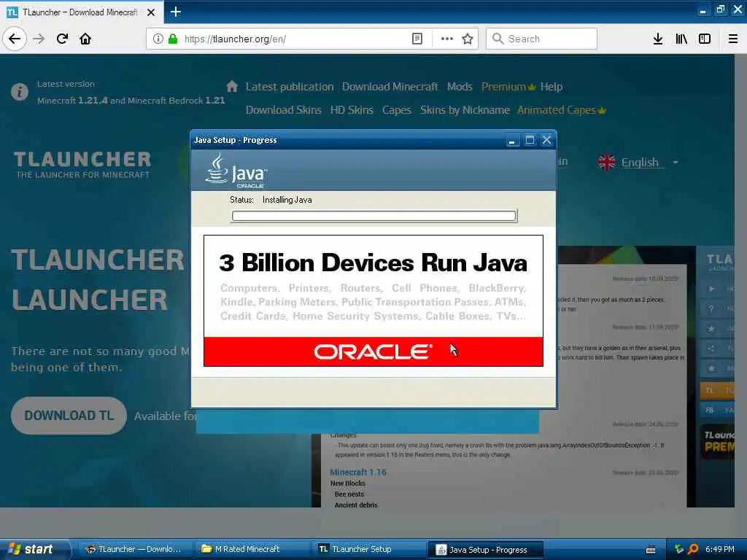Click the Oracle red banner
Image resolution: width=747 pixels, height=560 pixels.
(x=373, y=352)
